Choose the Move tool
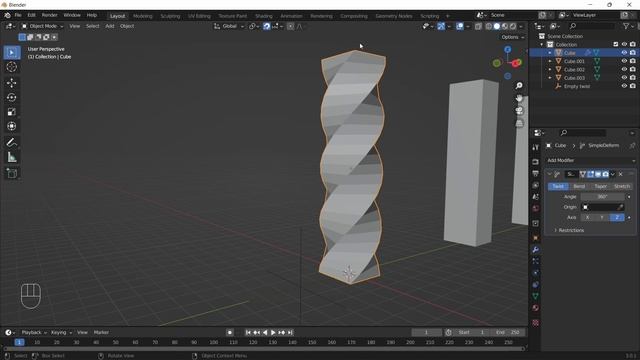This screenshot has height=360, width=640. [12, 83]
